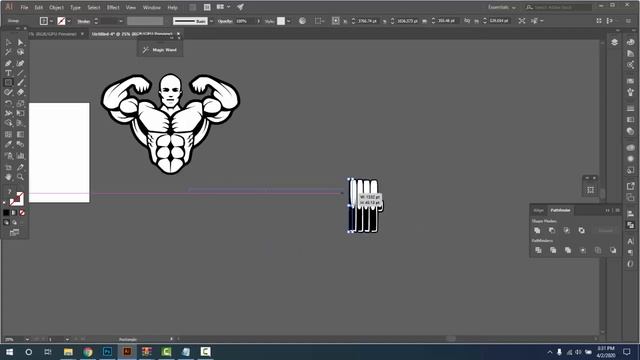Click the Minus Front shape mode
The width and height of the screenshot is (640, 360).
552,231
